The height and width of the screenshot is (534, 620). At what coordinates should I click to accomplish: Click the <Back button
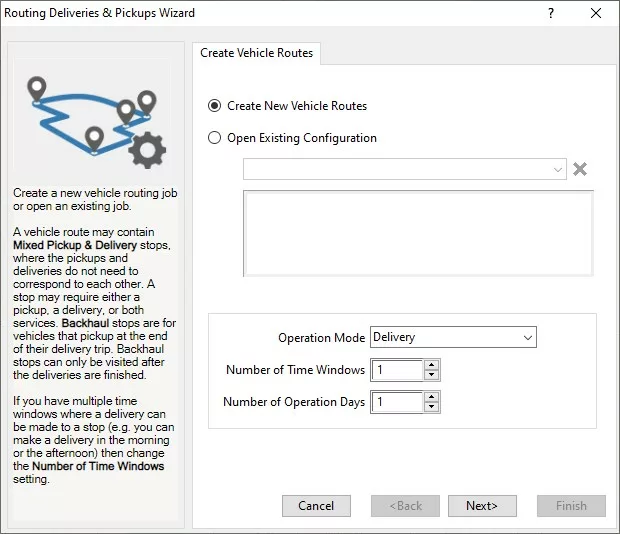[405, 506]
